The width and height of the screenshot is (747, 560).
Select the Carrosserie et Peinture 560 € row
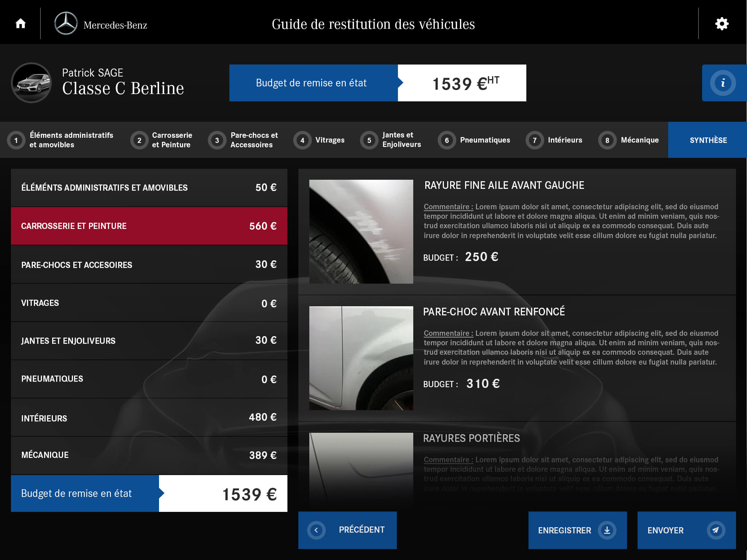point(149,226)
